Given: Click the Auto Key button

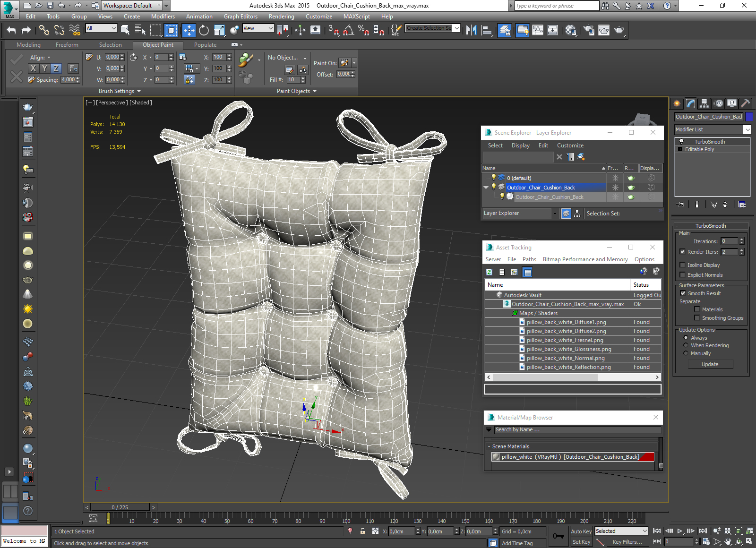Looking at the screenshot, I should point(581,531).
